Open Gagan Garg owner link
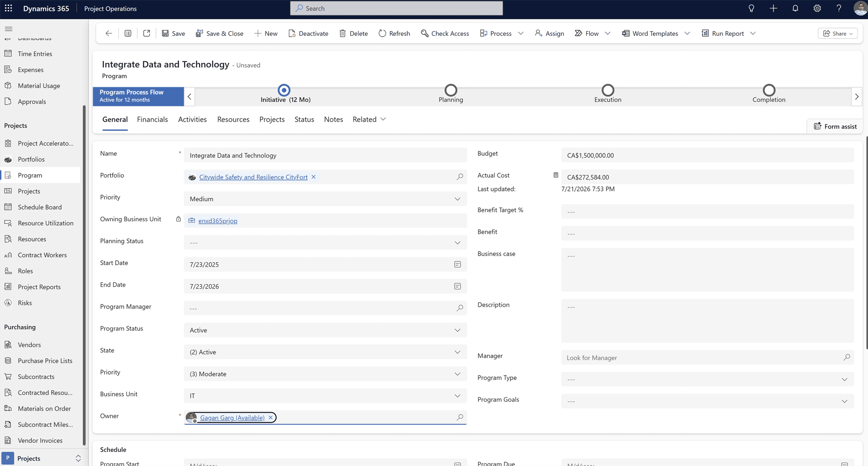This screenshot has height=466, width=868. [x=232, y=418]
